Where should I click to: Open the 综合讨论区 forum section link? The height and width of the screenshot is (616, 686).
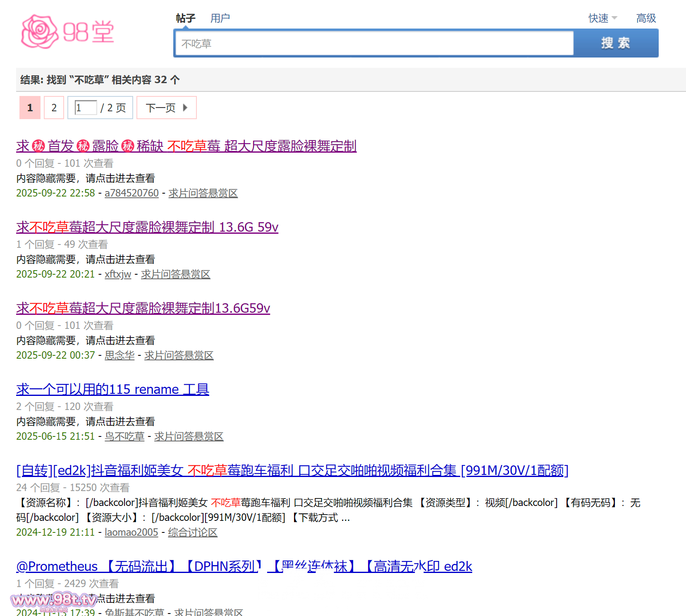192,532
